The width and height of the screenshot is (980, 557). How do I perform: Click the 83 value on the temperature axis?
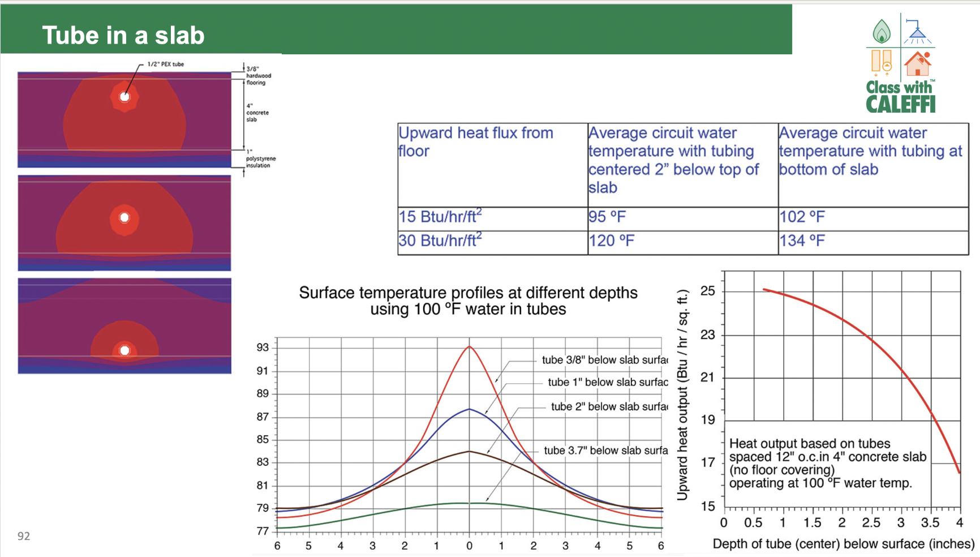coord(263,462)
